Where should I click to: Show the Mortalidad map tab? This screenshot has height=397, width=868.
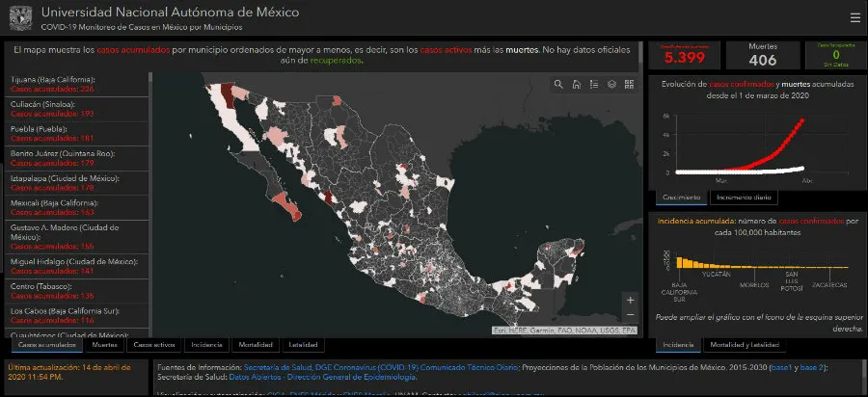(x=257, y=344)
